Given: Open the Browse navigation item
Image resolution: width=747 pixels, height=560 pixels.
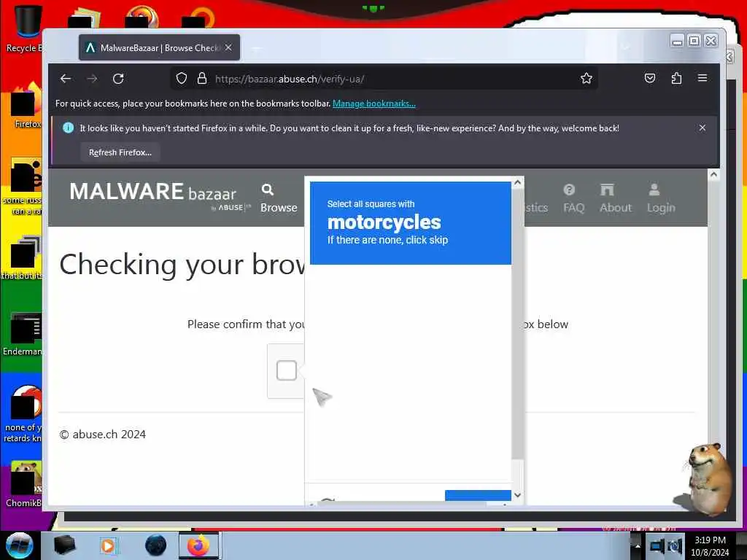Looking at the screenshot, I should pyautogui.click(x=279, y=198).
